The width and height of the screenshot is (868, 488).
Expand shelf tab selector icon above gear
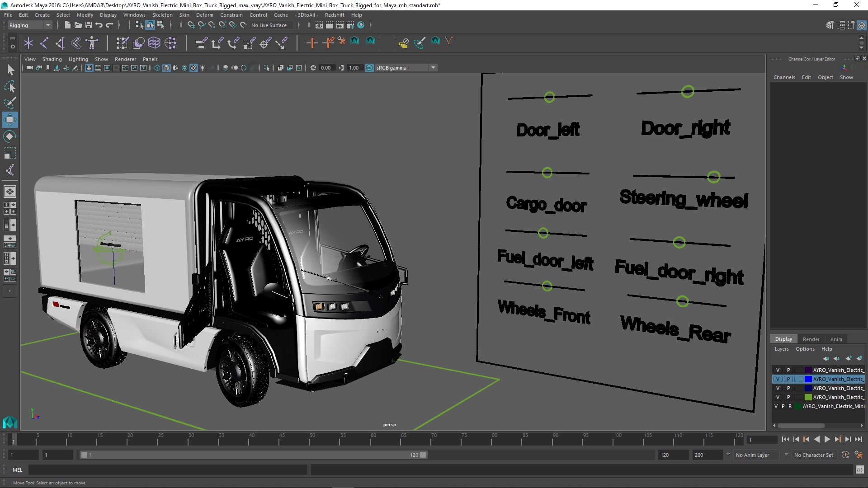(12, 38)
